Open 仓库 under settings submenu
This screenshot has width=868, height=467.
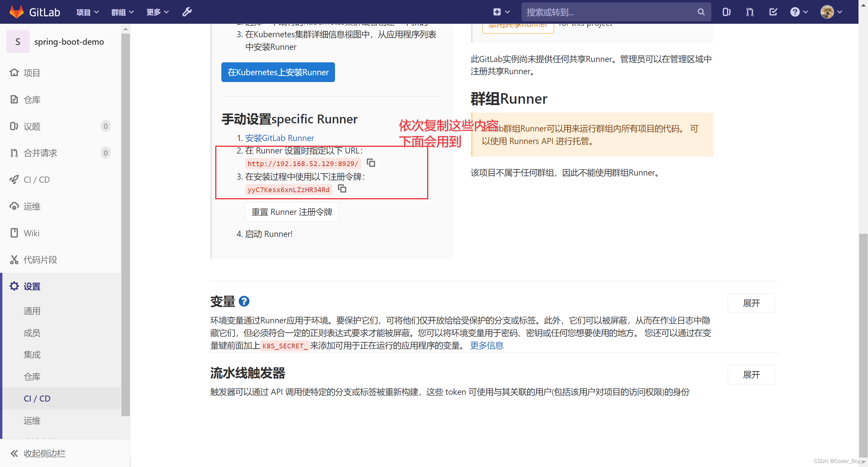[x=32, y=377]
